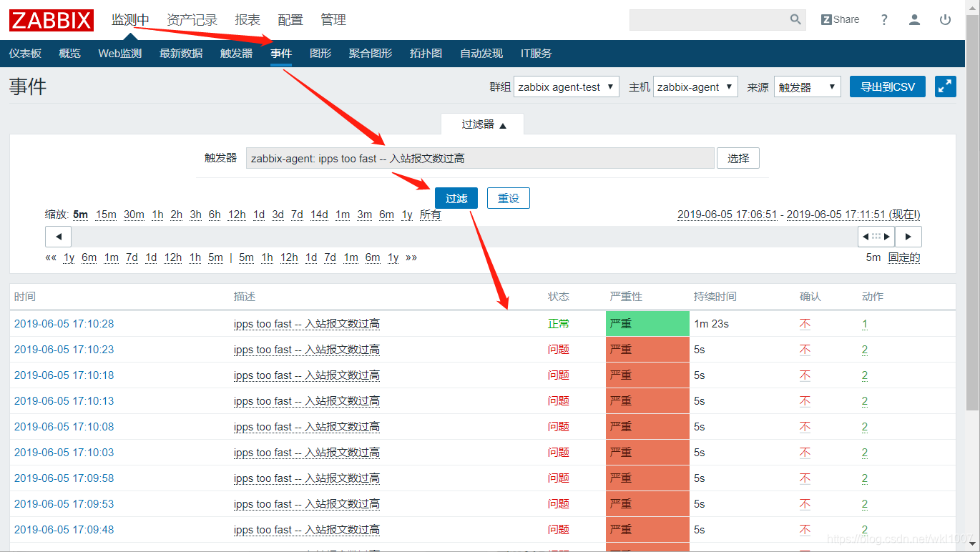Click the 重设 reset button
The image size is (980, 552).
pyautogui.click(x=509, y=198)
